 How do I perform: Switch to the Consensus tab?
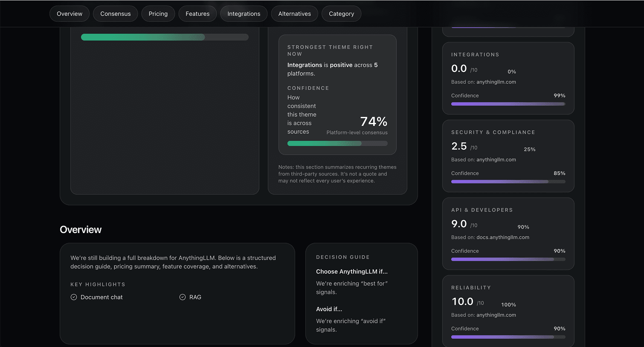click(115, 14)
